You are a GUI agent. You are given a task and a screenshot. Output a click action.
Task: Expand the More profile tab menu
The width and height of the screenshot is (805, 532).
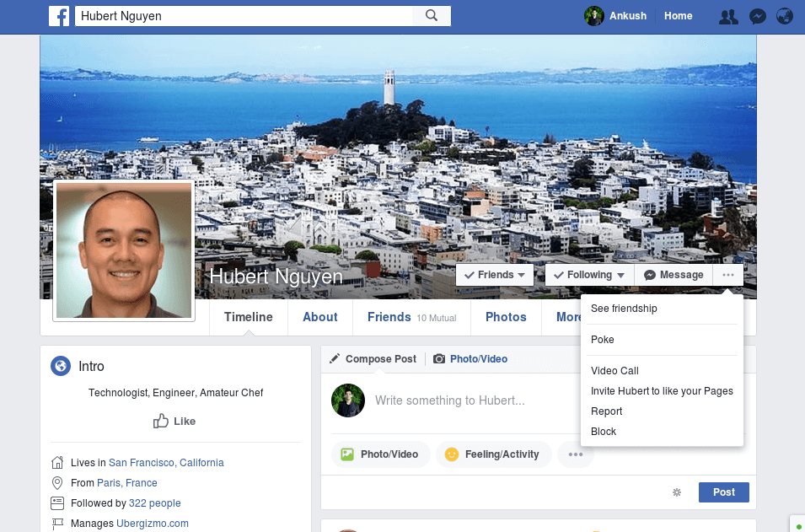569,317
